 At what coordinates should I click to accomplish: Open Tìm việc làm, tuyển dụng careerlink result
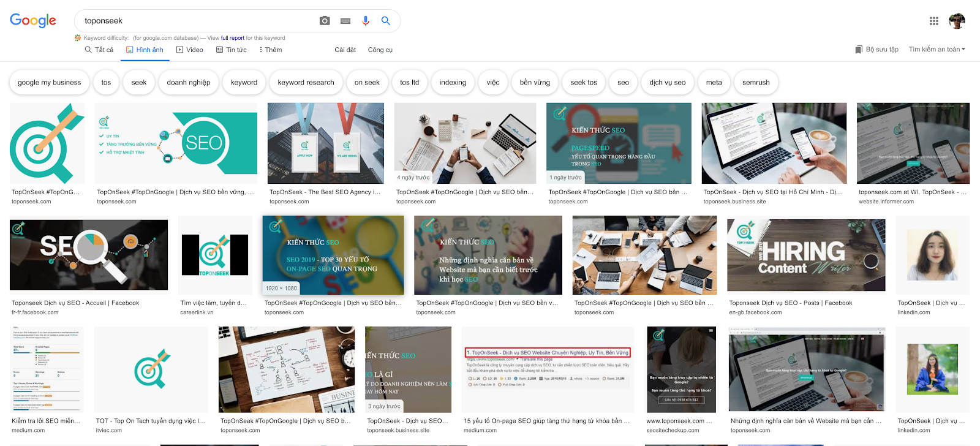pos(214,303)
